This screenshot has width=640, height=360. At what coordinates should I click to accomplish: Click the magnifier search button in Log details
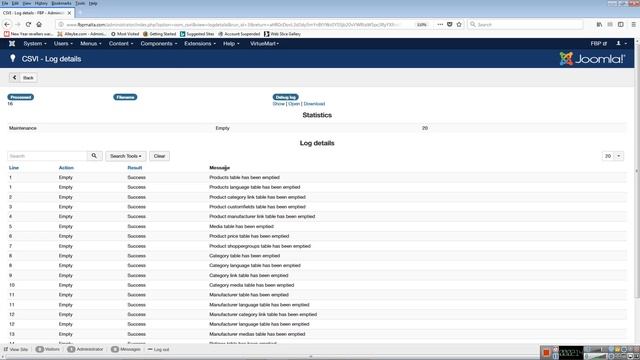coord(94,156)
